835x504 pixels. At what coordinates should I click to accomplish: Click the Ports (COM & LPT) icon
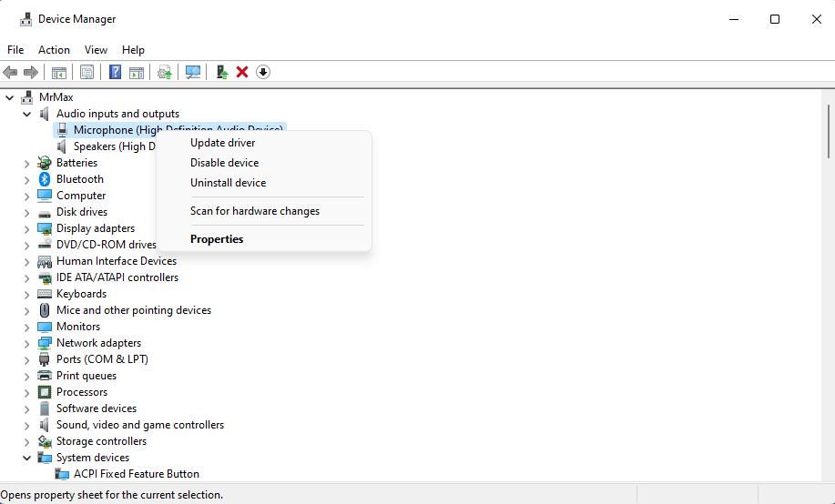45,359
